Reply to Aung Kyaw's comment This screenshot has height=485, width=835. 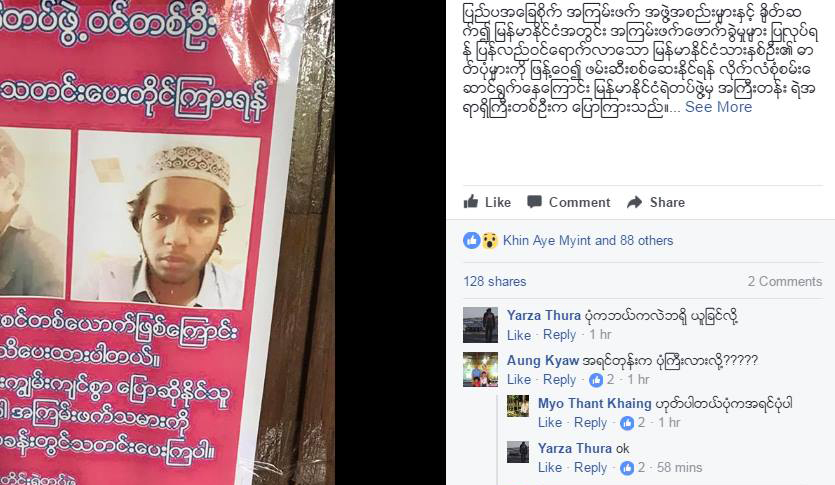[560, 380]
